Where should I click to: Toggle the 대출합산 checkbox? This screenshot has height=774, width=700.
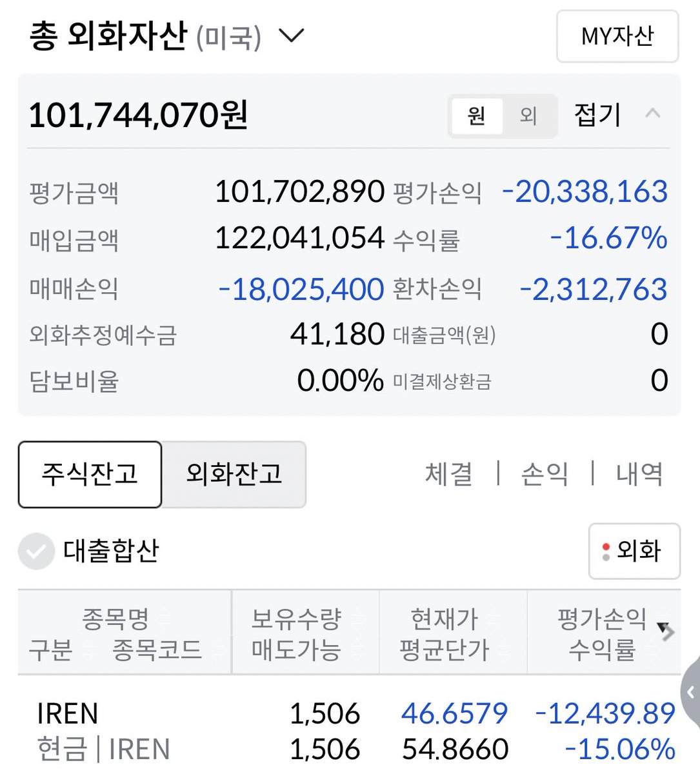[36, 551]
